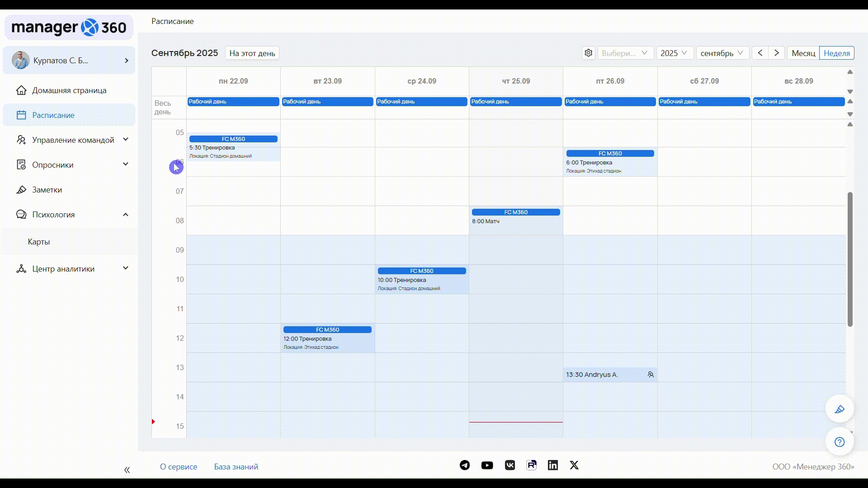Switch calendar to Месяц view
Viewport: 868px width, 488px height.
(x=803, y=53)
